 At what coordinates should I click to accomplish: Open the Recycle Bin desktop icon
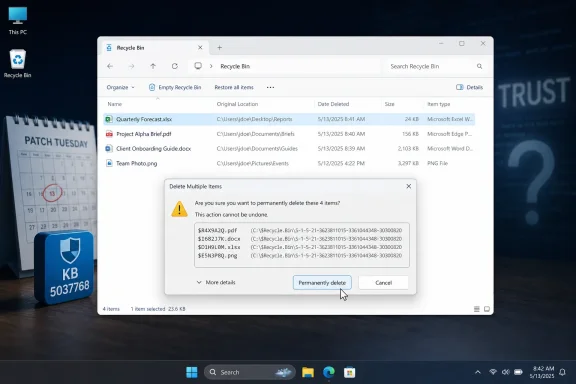[x=18, y=64]
